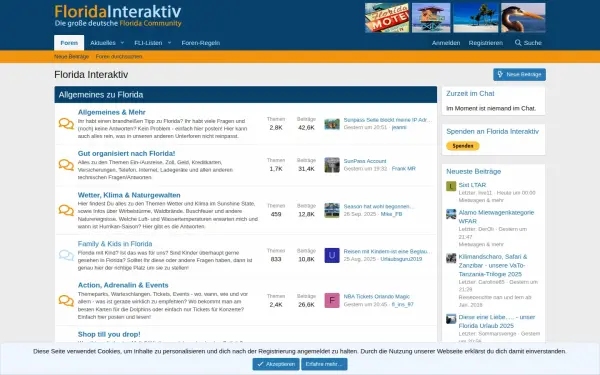
Task: Open the Florida Motel header image
Action: pyautogui.click(x=387, y=18)
